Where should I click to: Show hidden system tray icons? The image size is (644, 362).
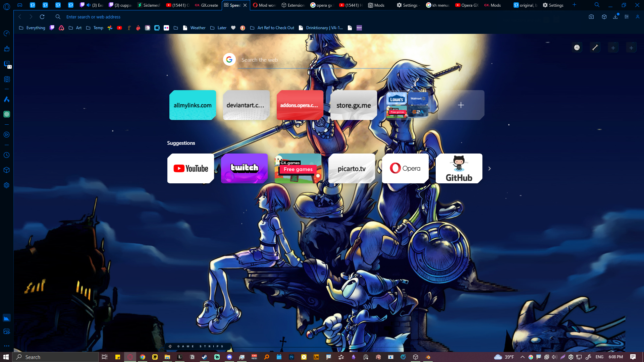point(522,357)
